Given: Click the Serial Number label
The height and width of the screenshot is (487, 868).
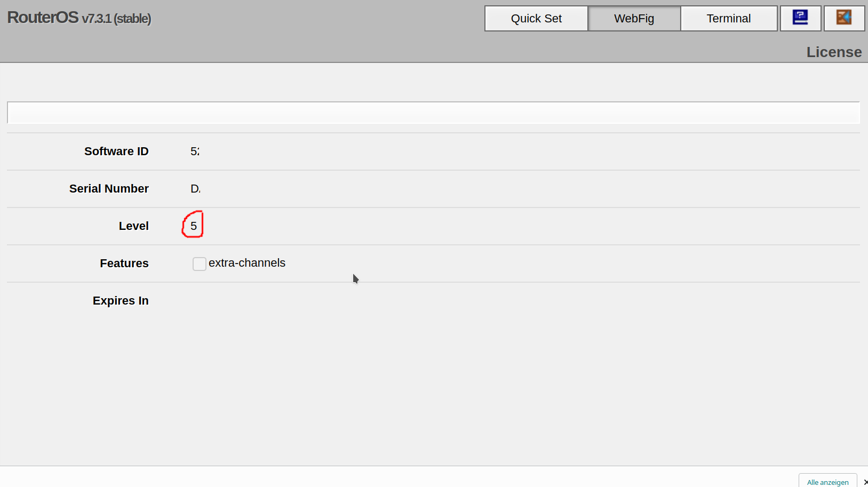Looking at the screenshot, I should pyautogui.click(x=109, y=189).
